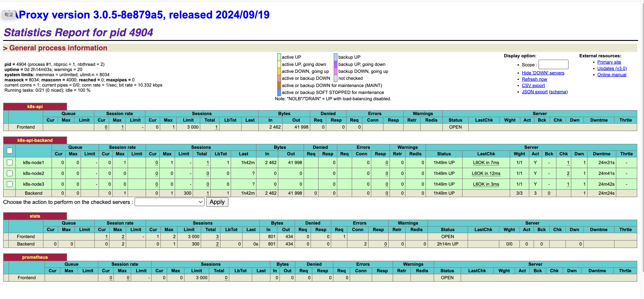Open the server action dropdown
Viewport: 644px width, 299px height.
(169, 202)
